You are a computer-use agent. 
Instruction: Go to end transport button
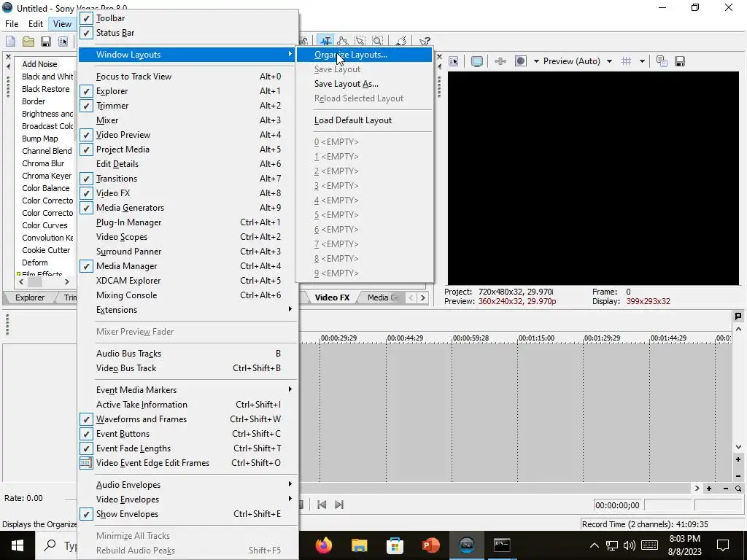339,505
